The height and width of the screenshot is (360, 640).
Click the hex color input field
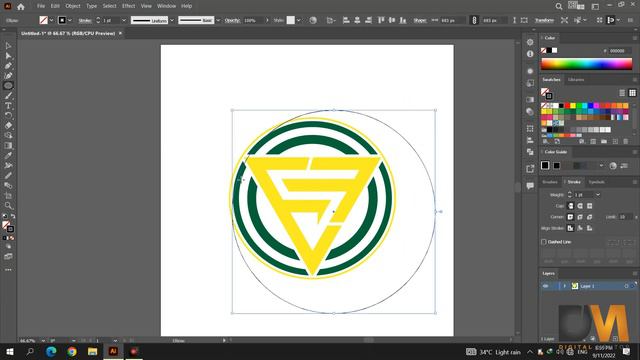click(x=620, y=51)
